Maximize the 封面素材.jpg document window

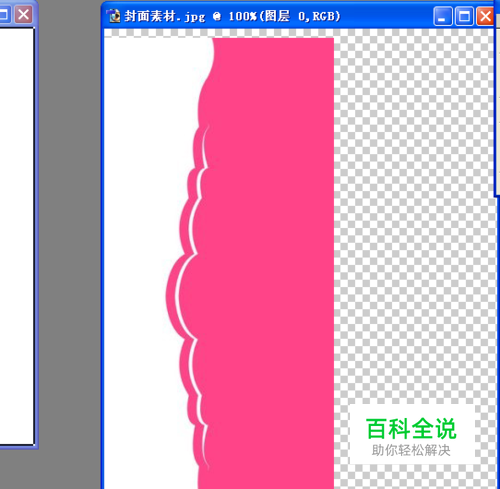pos(464,16)
